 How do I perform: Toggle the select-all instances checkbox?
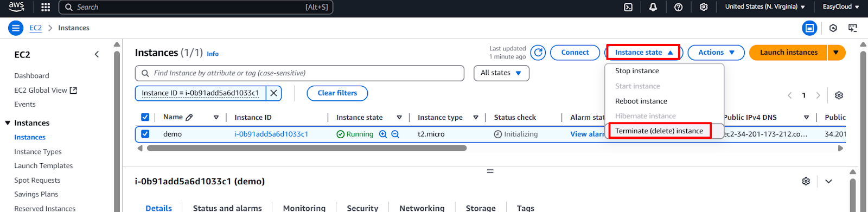[145, 117]
